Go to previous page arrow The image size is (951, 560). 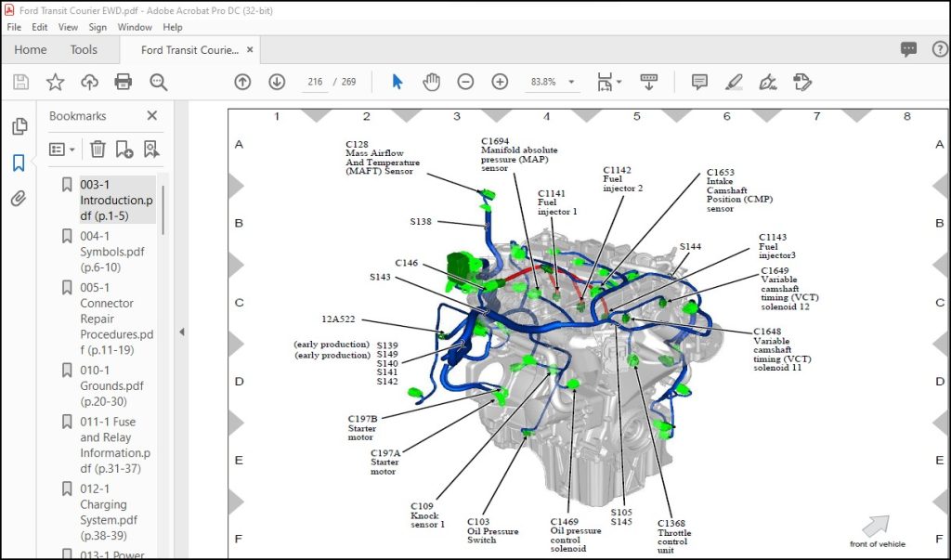[242, 82]
